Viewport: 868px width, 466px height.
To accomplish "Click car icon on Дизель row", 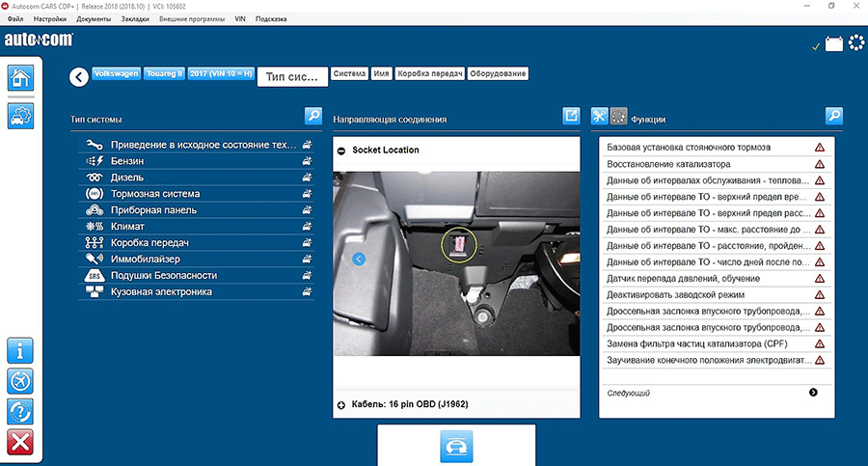I will coord(307,178).
